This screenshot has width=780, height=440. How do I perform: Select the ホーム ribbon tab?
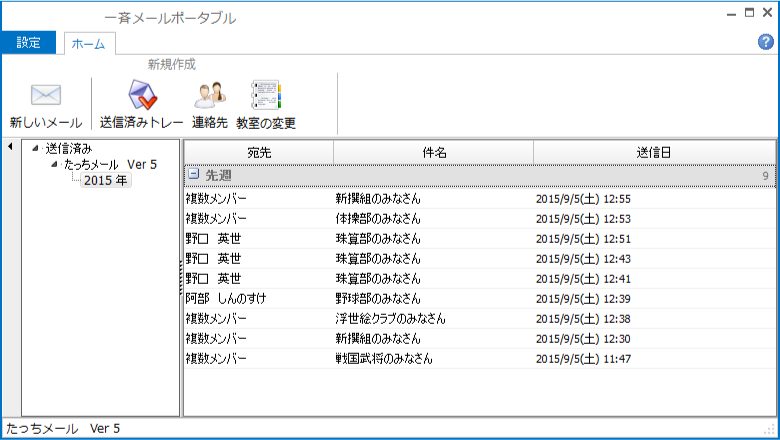point(89,44)
